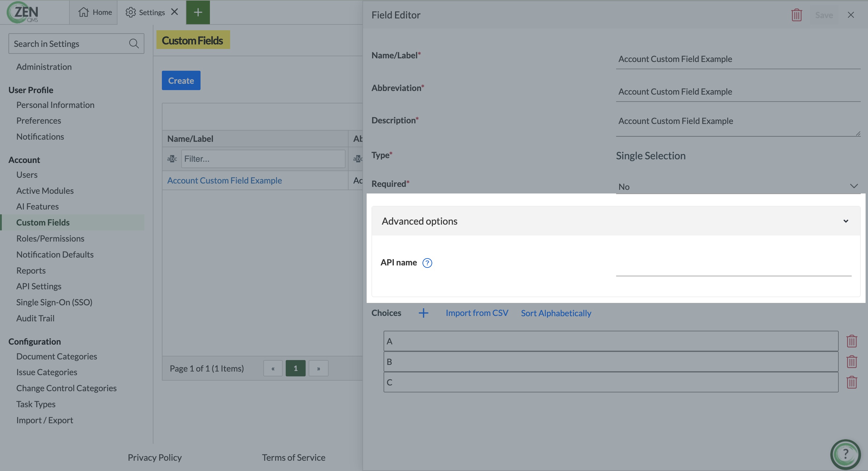
Task: Open API Settings
Action: [39, 286]
